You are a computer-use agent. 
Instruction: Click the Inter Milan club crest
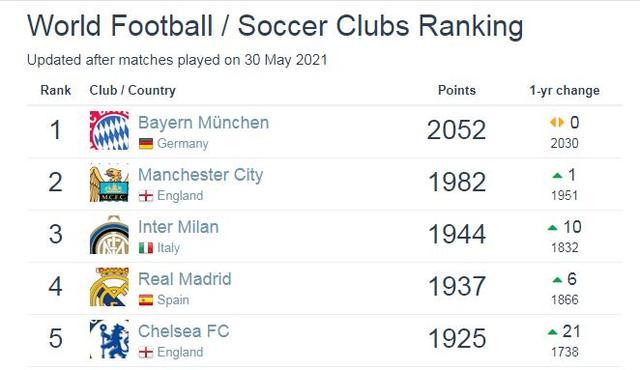click(109, 235)
